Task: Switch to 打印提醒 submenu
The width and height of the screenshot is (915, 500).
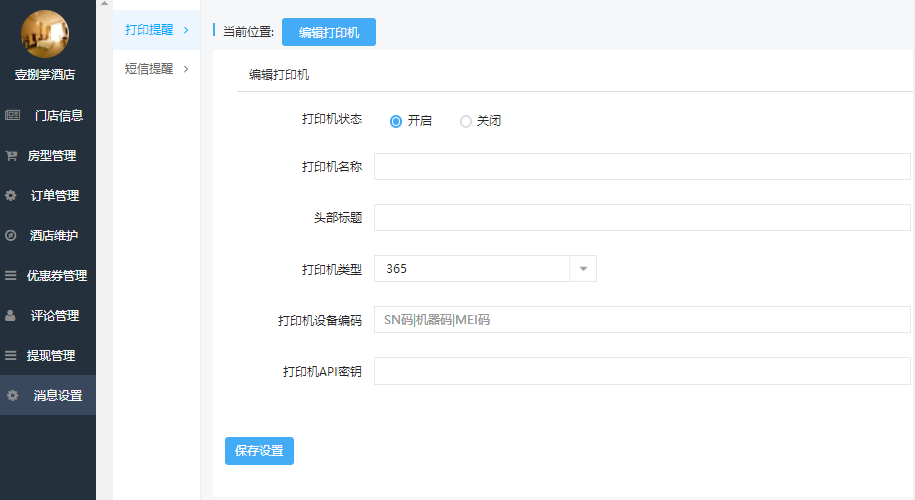Action: pyautogui.click(x=156, y=30)
